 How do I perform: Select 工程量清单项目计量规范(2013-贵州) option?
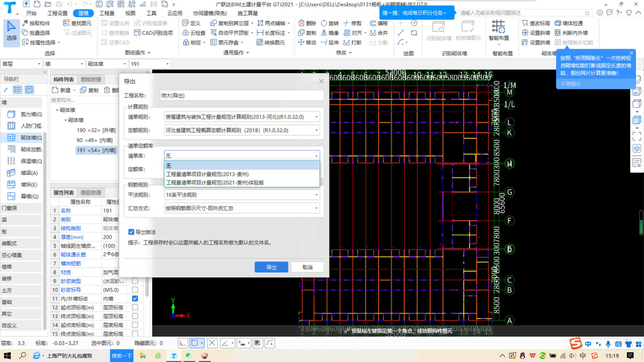[242, 174]
